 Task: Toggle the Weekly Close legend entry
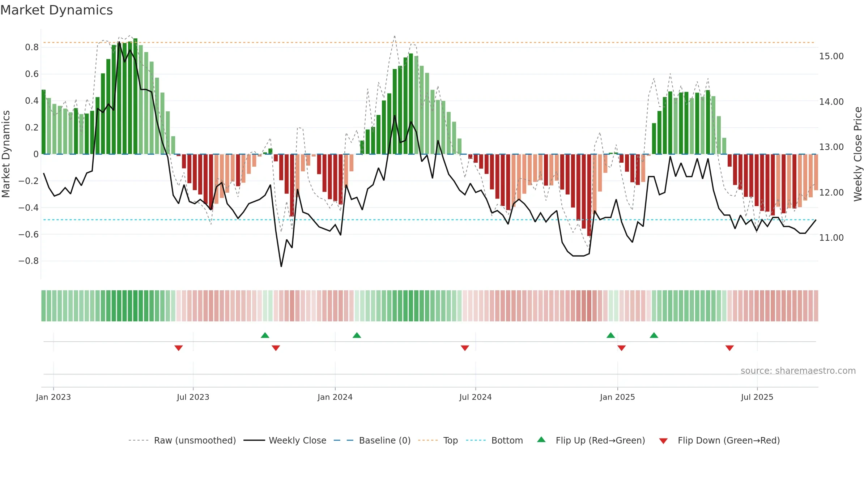(285, 440)
